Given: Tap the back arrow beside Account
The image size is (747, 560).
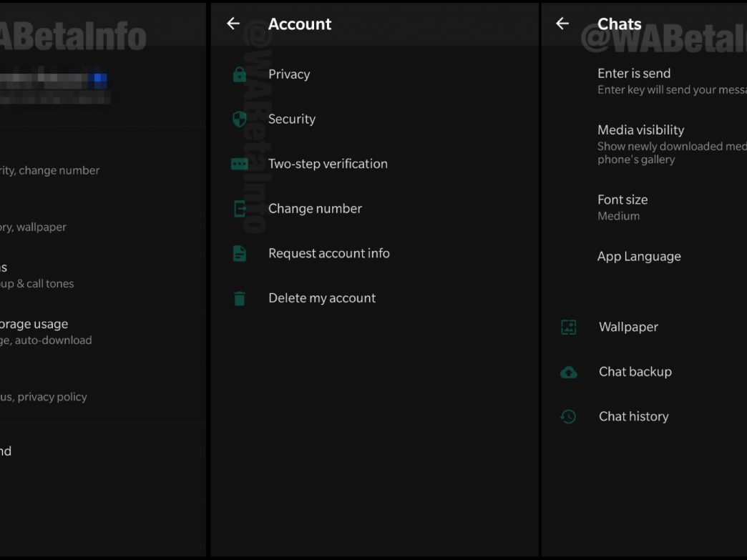Looking at the screenshot, I should click(x=233, y=24).
